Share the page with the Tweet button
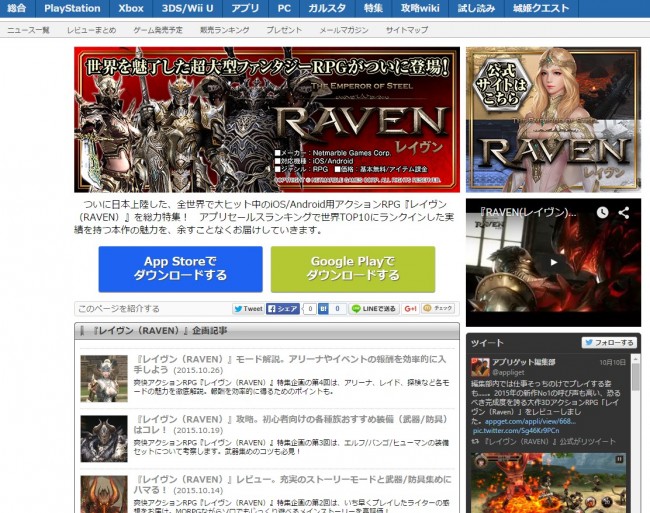The height and width of the screenshot is (513, 650). click(248, 309)
